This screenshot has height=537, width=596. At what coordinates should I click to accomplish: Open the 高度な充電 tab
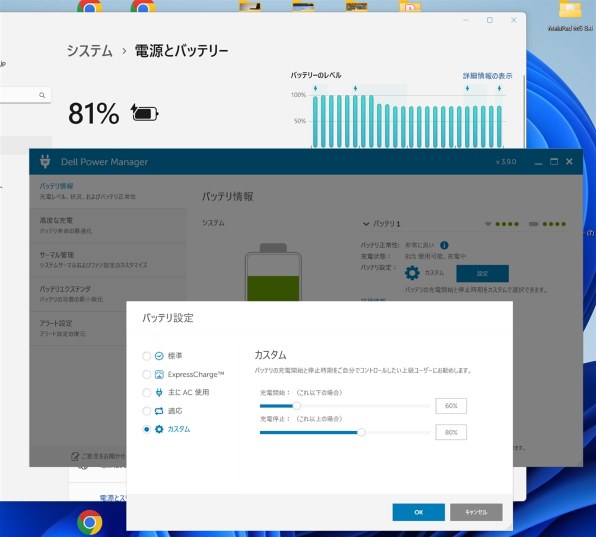pos(108,225)
